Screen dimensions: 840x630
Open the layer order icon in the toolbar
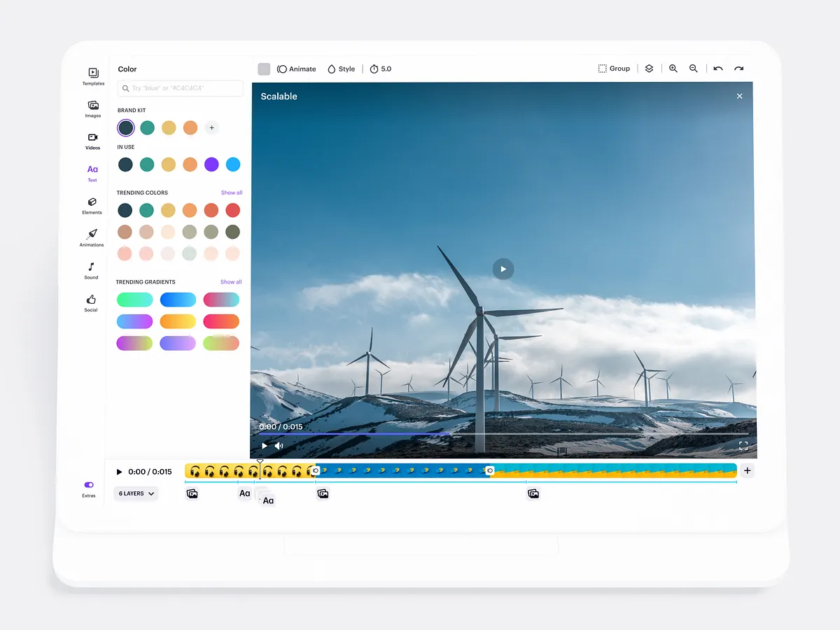click(x=649, y=68)
